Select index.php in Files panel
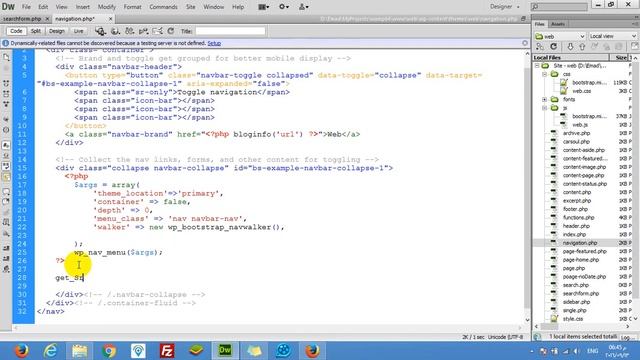640x360 pixels. click(574, 234)
